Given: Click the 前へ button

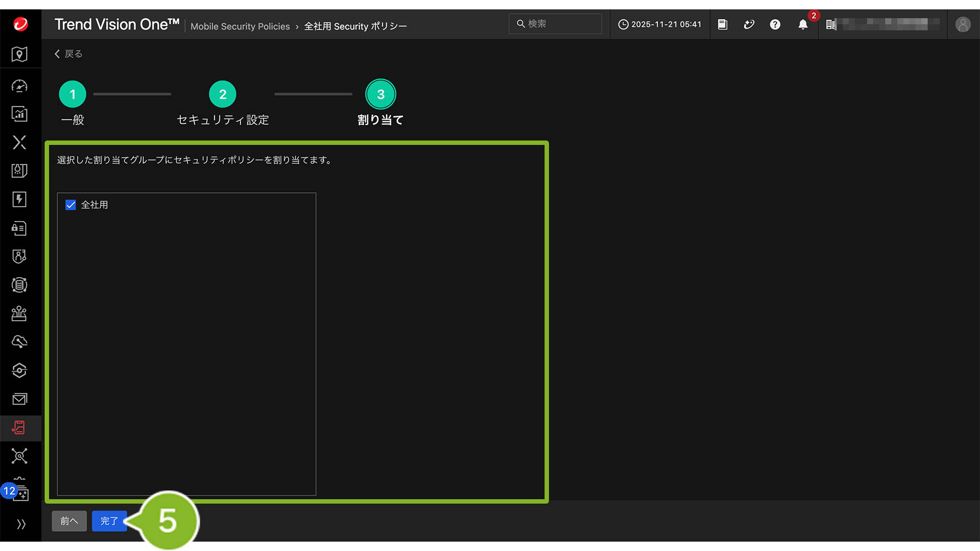Looking at the screenshot, I should [69, 521].
